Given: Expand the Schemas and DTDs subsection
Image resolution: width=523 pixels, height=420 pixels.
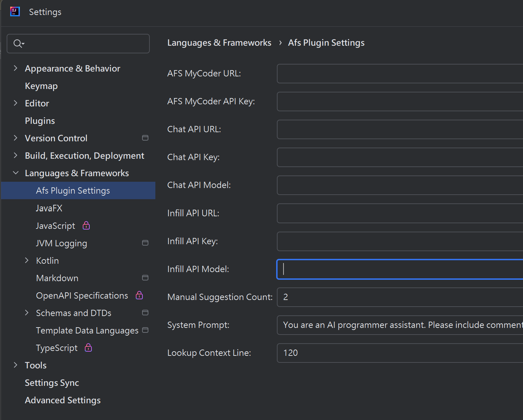Looking at the screenshot, I should (27, 313).
